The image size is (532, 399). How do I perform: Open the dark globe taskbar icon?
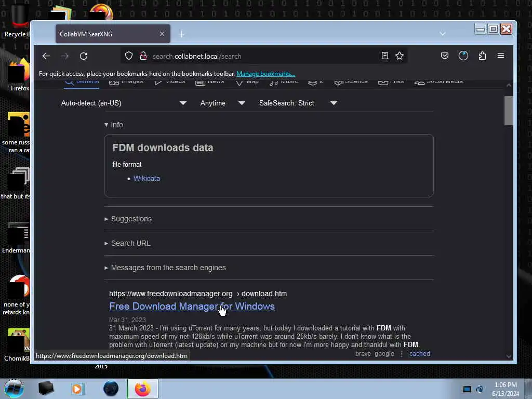111,389
